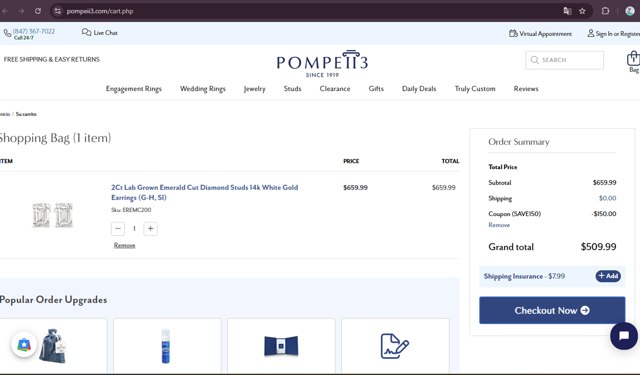The width and height of the screenshot is (640, 375).
Task: Increase earring quantity with plus button
Action: click(x=150, y=229)
